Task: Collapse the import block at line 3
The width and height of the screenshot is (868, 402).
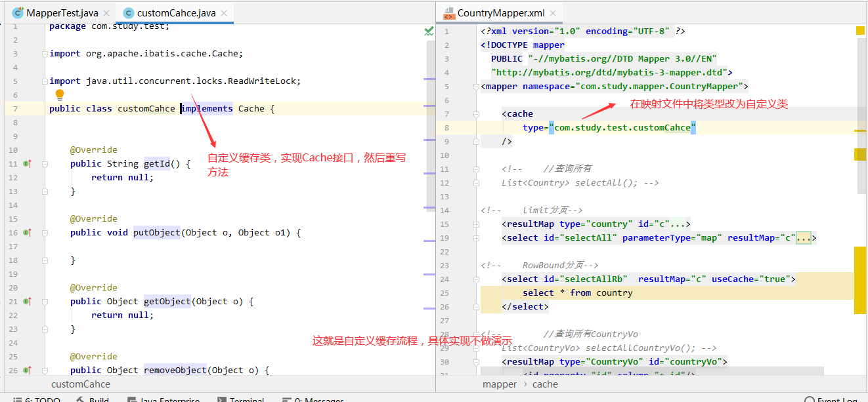Action: [x=46, y=54]
